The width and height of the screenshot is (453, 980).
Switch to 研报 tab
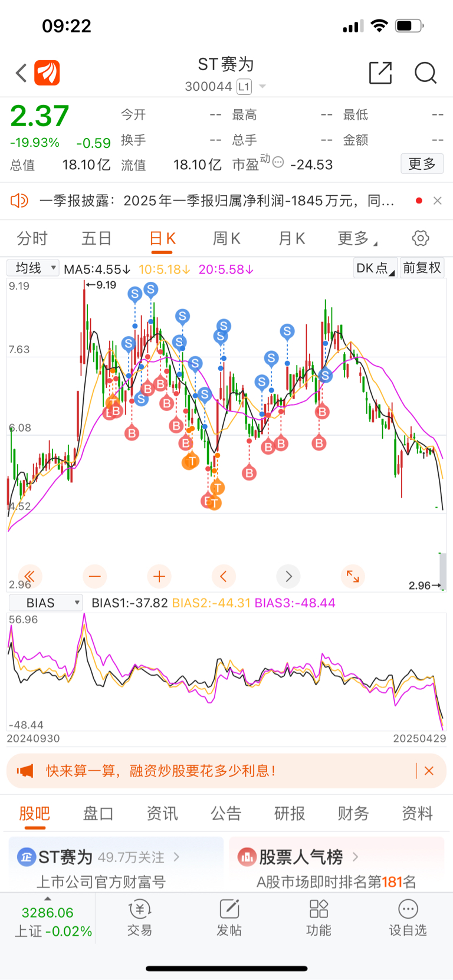pos(290,814)
